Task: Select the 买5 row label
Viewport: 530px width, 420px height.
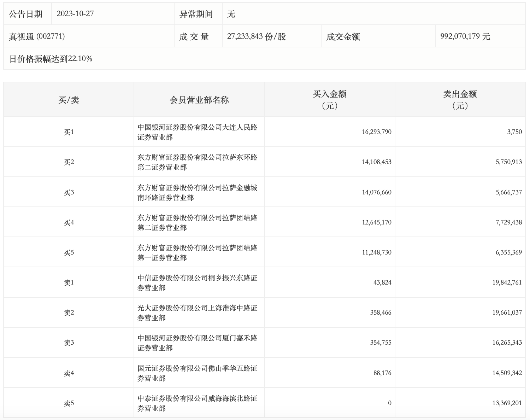Action: (x=69, y=252)
